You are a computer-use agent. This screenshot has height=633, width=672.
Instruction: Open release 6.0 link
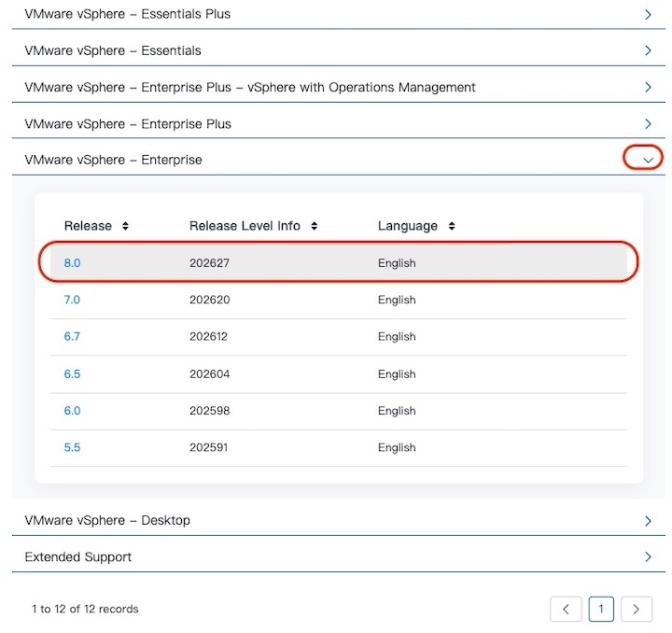click(x=72, y=411)
